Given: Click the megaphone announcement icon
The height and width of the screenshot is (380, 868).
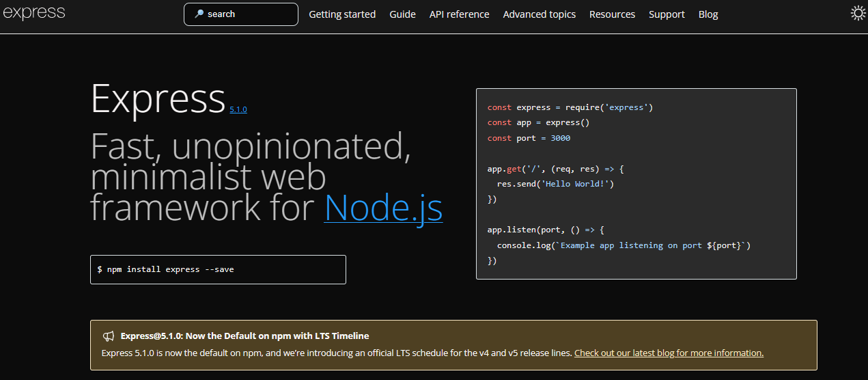Looking at the screenshot, I should point(109,336).
